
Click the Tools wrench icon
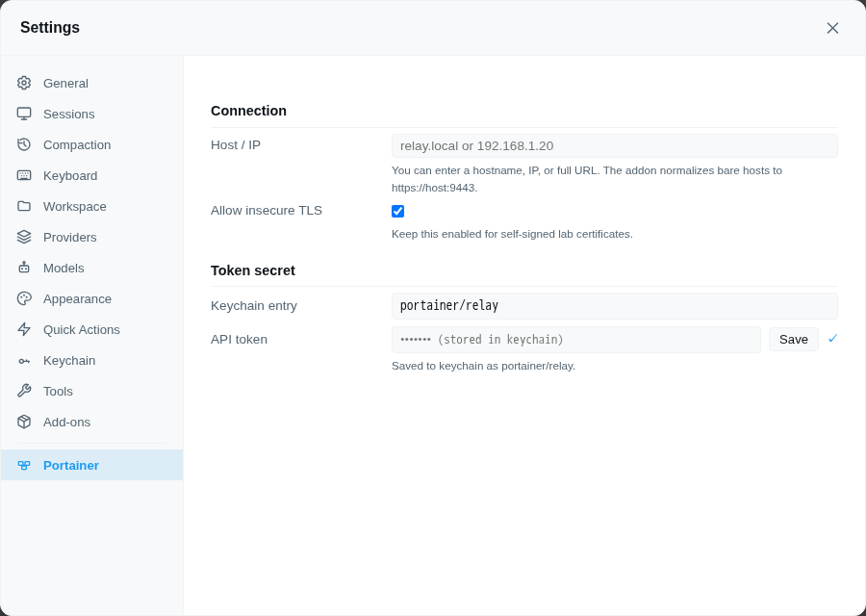(x=24, y=391)
